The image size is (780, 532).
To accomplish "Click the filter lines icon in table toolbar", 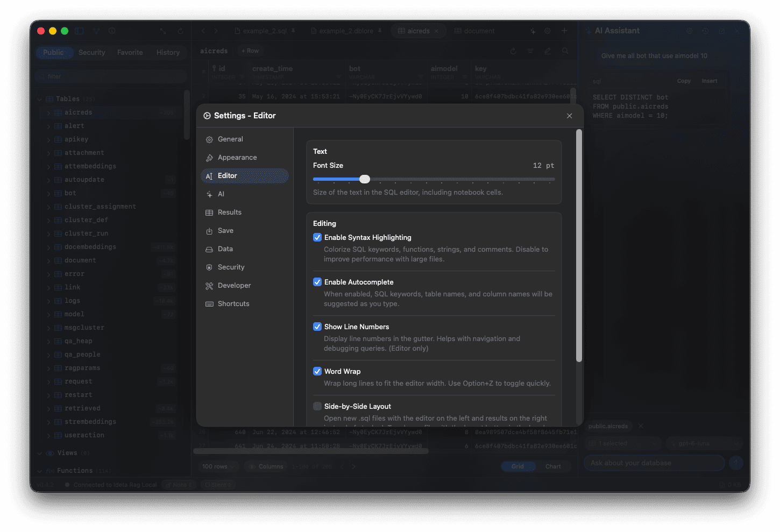I will [x=530, y=51].
